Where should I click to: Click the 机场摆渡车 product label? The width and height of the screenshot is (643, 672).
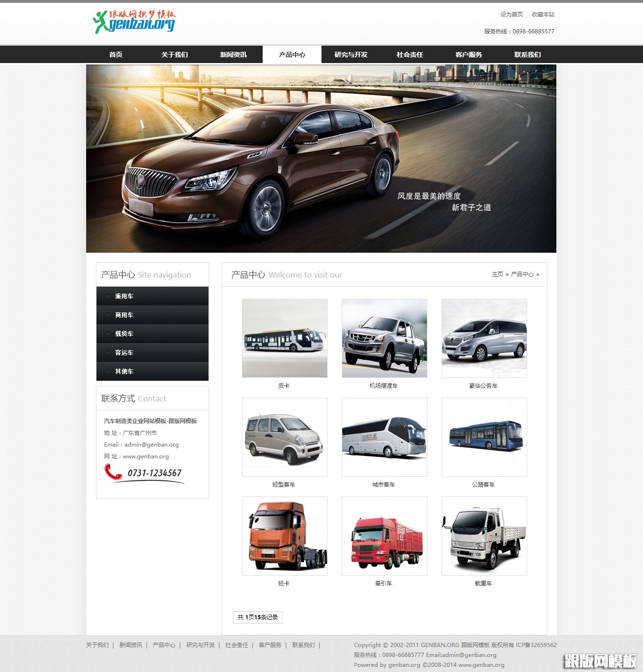coord(384,386)
